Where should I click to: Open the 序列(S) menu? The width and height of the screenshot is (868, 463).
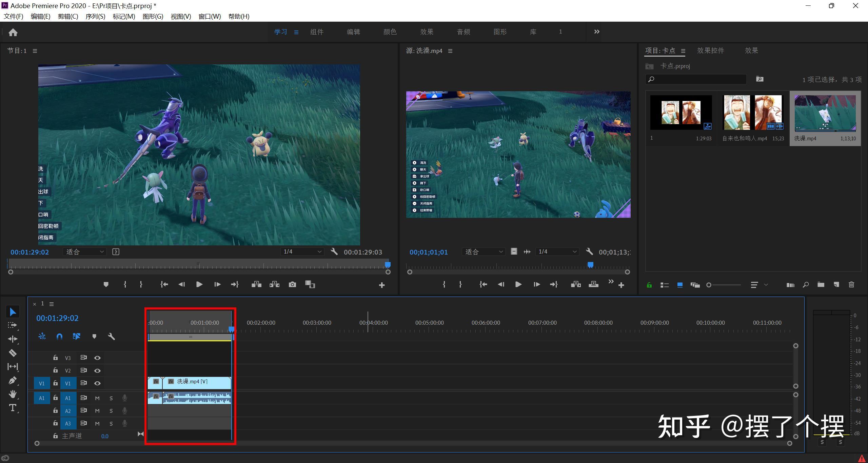click(x=95, y=16)
